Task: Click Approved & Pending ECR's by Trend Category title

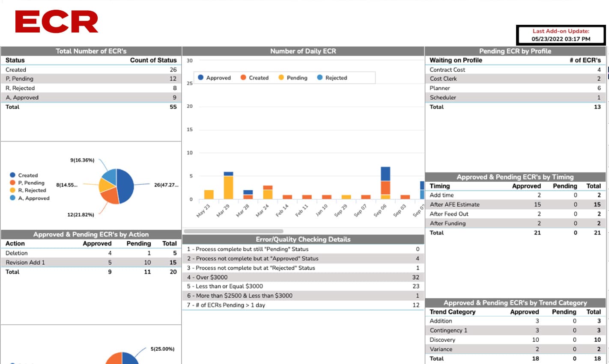Action: point(515,302)
